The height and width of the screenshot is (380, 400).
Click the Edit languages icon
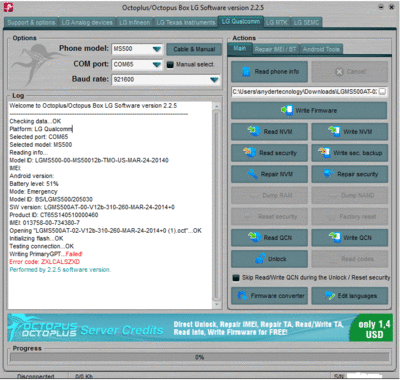(x=329, y=295)
